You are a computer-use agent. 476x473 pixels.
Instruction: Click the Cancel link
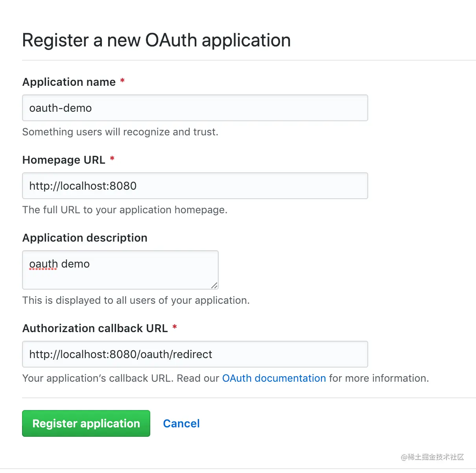pos(181,423)
